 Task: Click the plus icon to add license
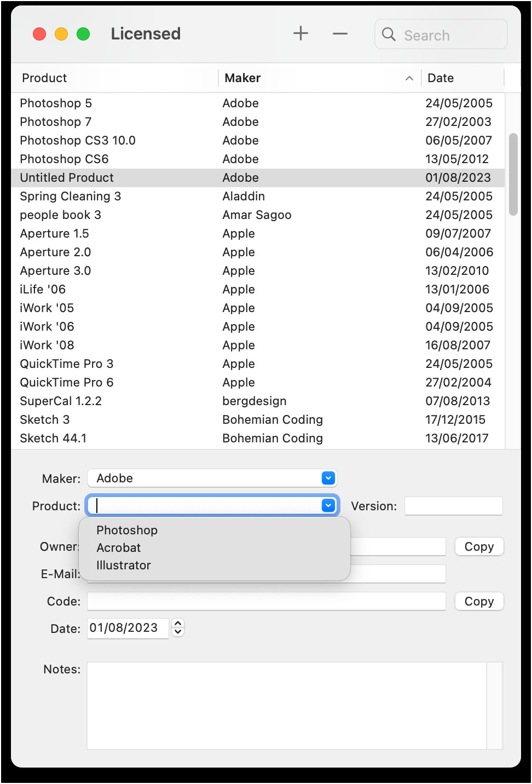tap(300, 33)
